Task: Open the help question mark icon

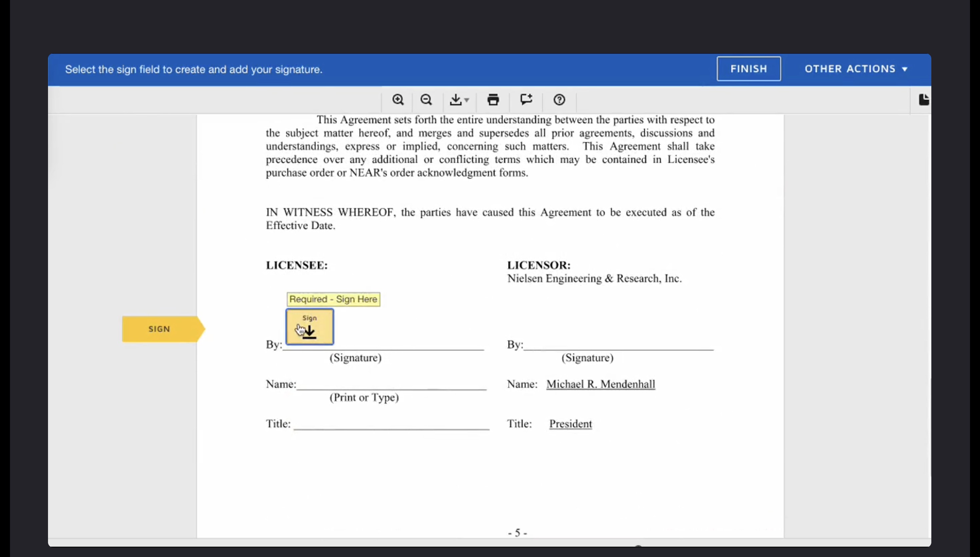Action: click(559, 100)
